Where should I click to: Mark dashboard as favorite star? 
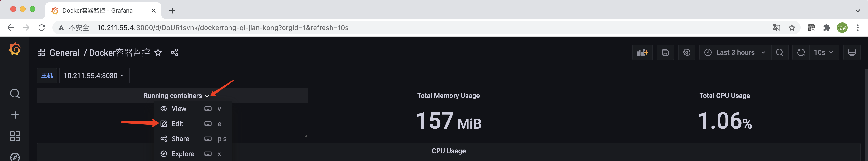[x=158, y=53]
